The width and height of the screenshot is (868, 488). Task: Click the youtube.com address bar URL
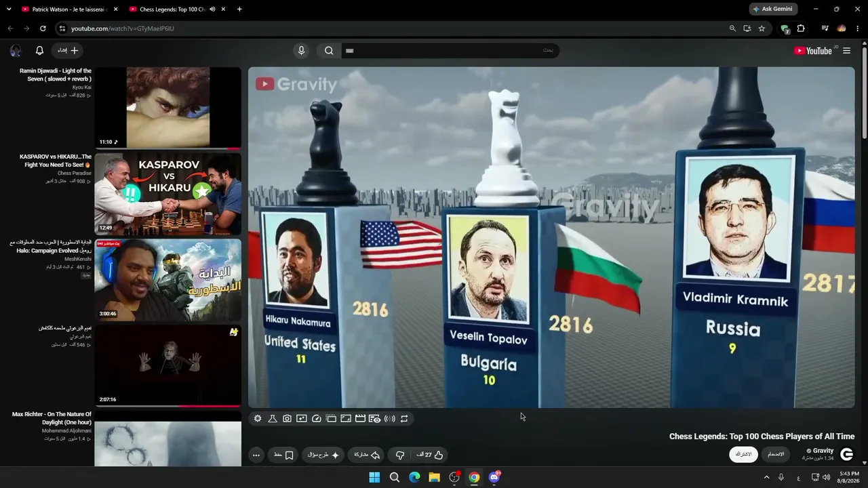123,28
